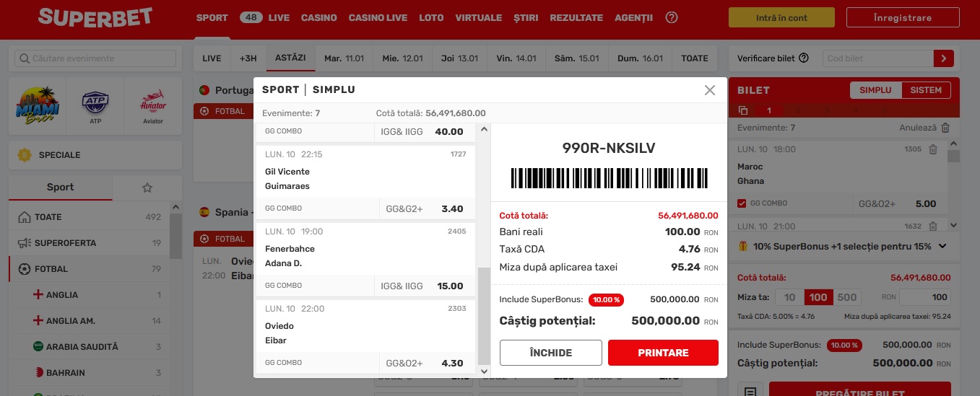Select TOATE sports in sidebar

pyautogui.click(x=90, y=217)
